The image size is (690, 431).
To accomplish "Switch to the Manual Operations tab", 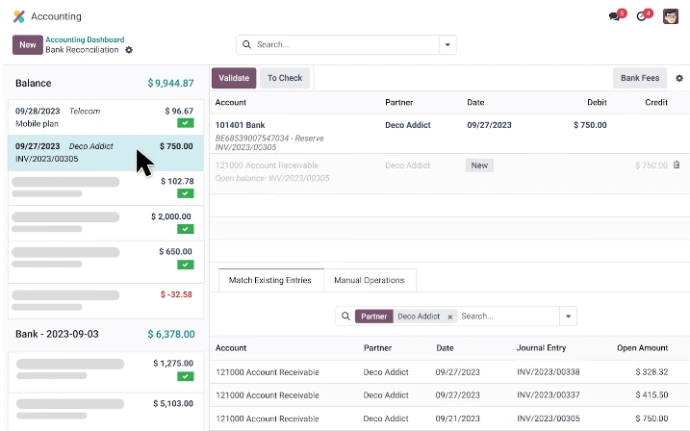I will tap(369, 280).
